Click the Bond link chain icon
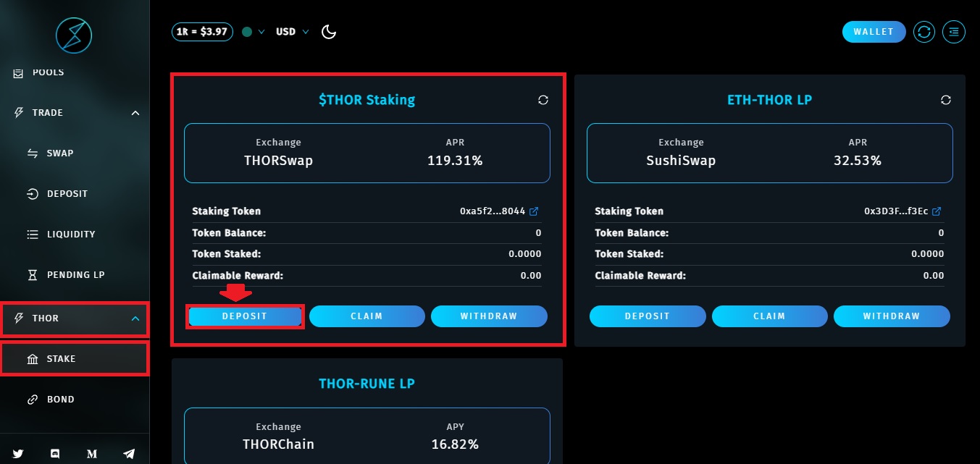 (33, 400)
